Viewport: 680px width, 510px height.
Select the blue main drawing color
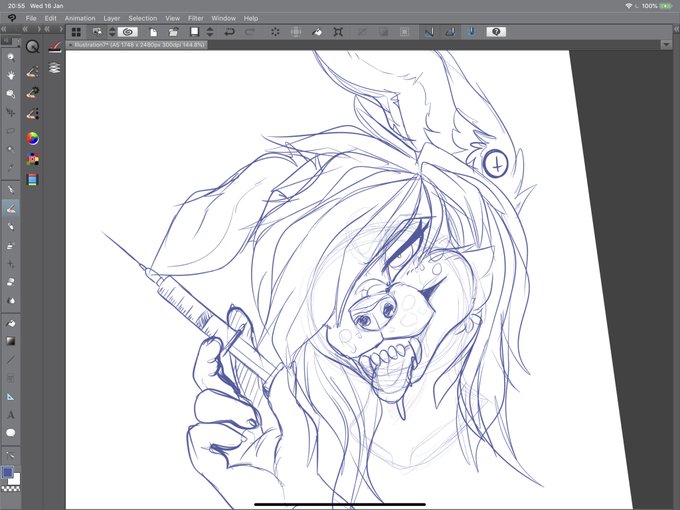pyautogui.click(x=7, y=472)
